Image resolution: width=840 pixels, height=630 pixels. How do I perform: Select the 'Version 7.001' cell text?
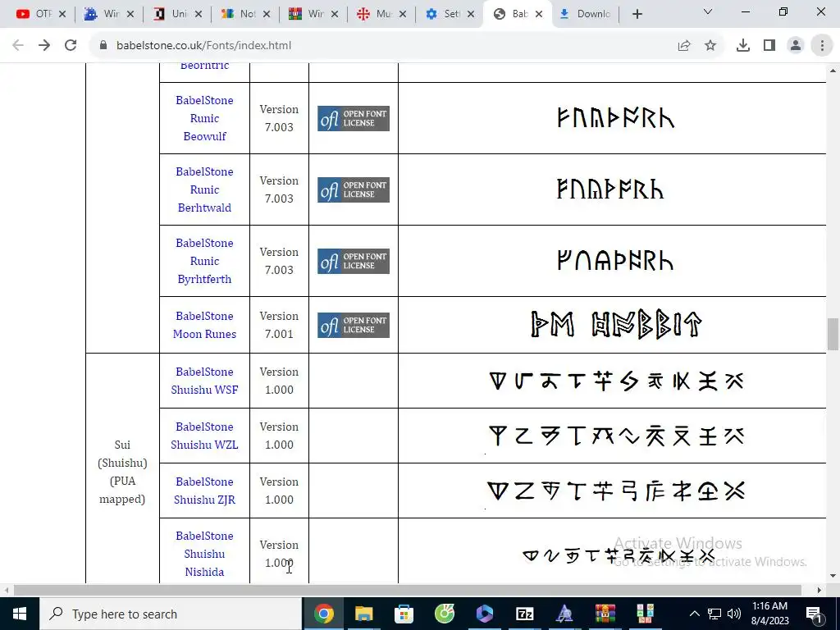[x=279, y=325]
